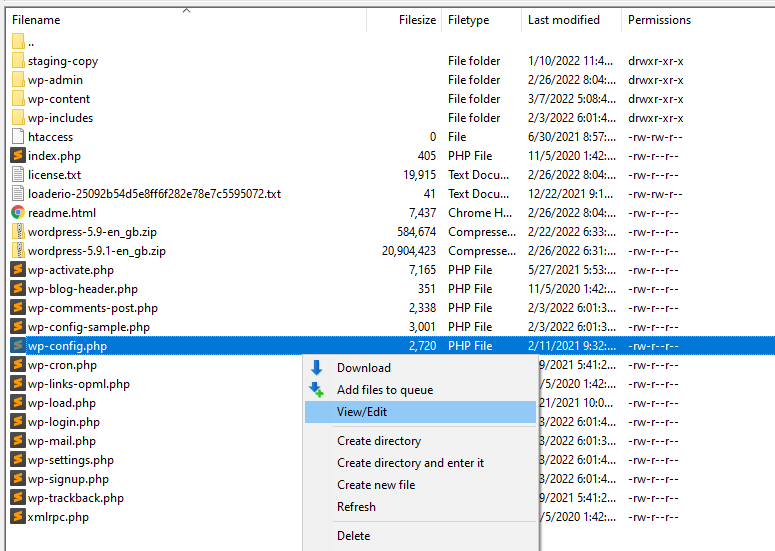Viewport: 775px width, 551px height.
Task: Click the readme.html Chrome icon
Action: [x=18, y=213]
